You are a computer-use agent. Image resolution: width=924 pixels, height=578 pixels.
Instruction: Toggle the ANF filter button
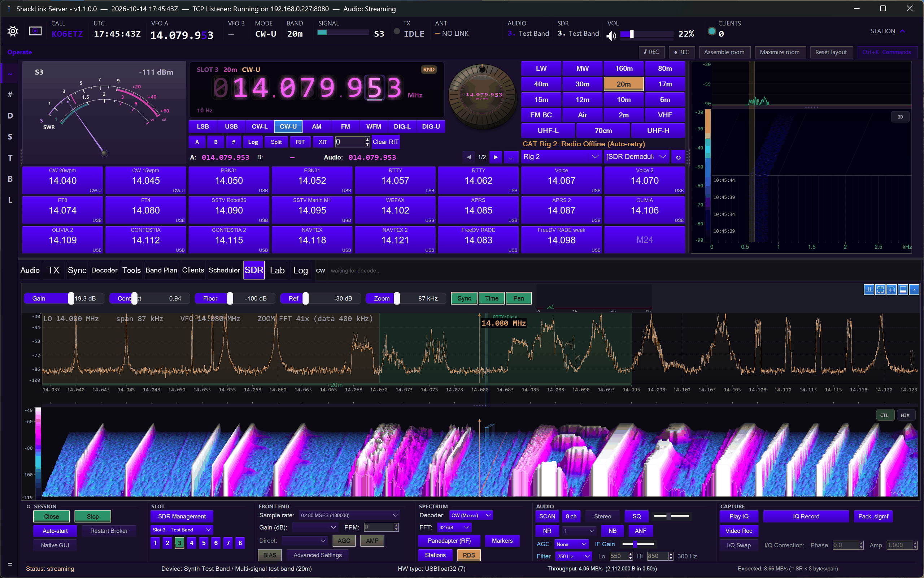coord(640,531)
